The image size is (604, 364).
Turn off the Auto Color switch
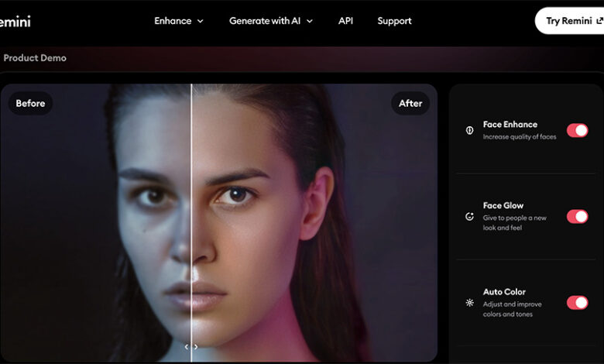[577, 303]
